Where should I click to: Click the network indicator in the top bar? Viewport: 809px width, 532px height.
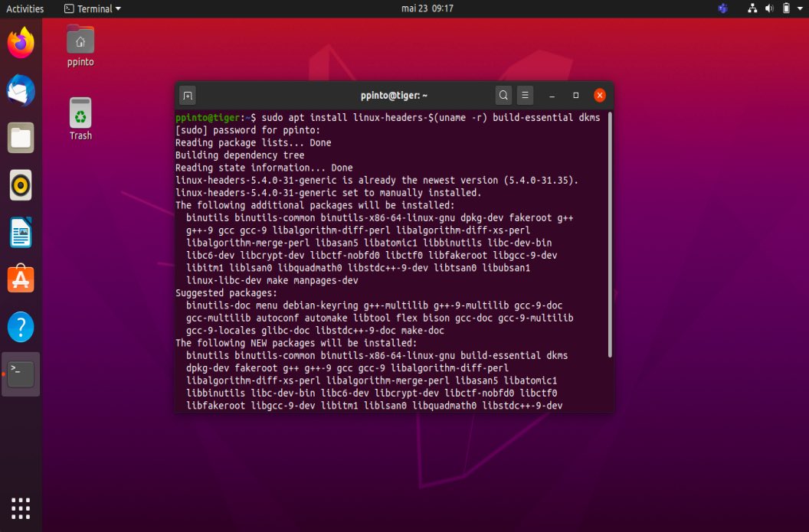(752, 8)
